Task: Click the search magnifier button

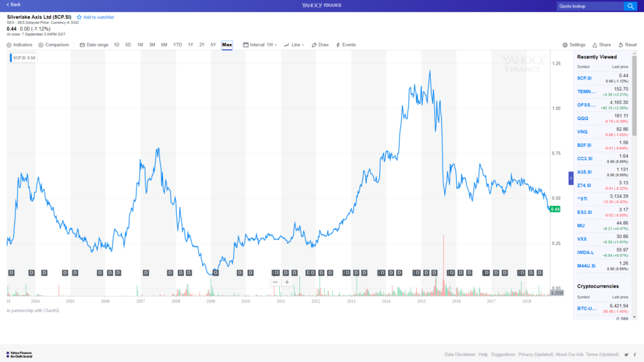Action: pyautogui.click(x=630, y=6)
